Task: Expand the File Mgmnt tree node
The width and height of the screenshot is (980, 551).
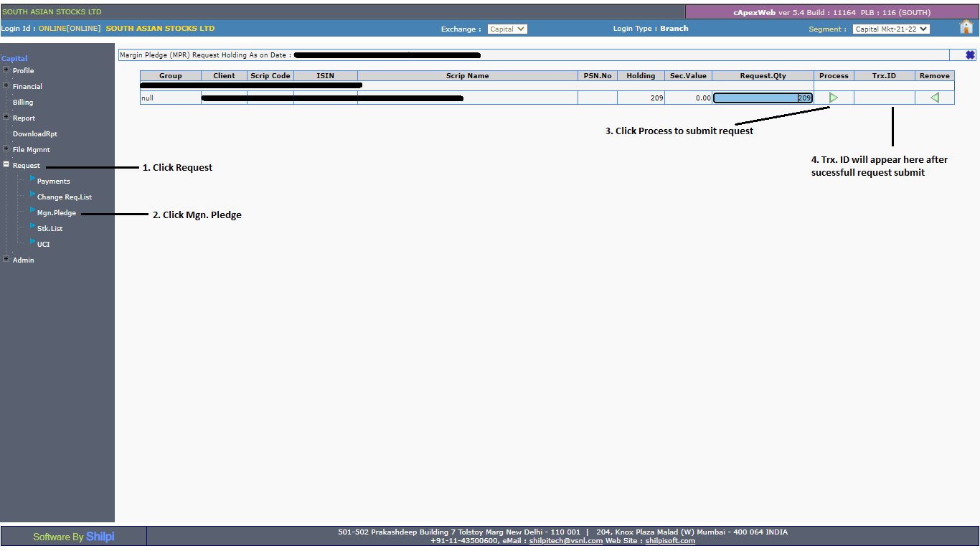Action: pyautogui.click(x=6, y=149)
